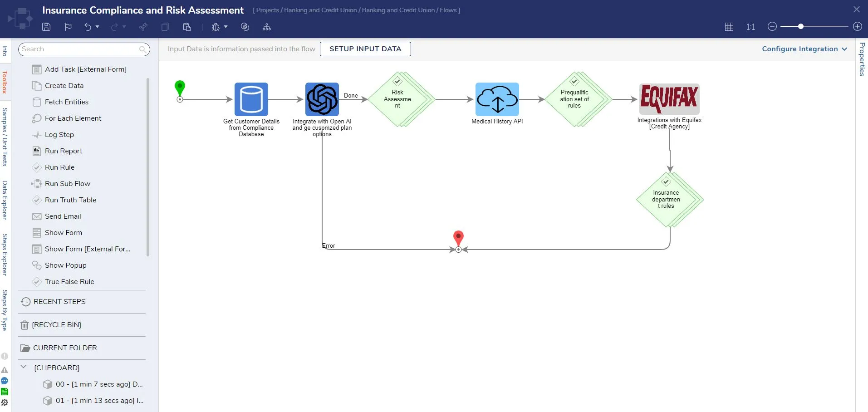
Task: Open the [RECYCLE BIN] section
Action: 51,325
